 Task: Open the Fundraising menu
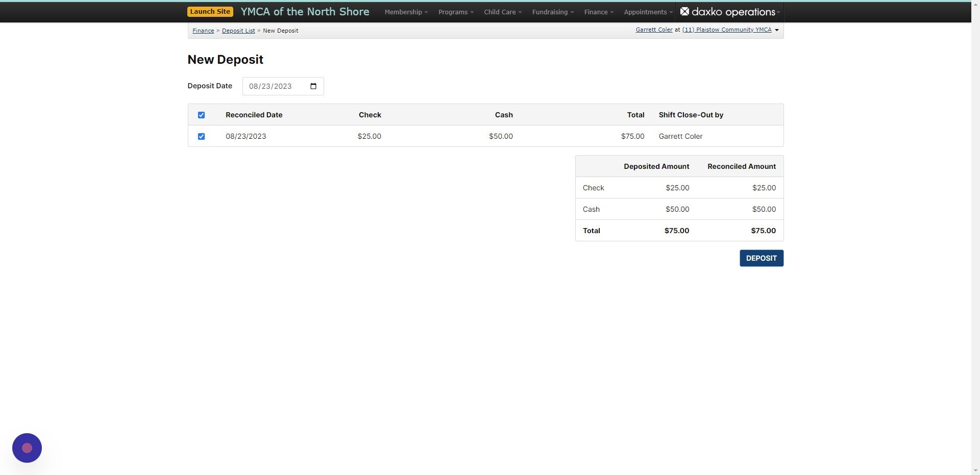click(553, 12)
